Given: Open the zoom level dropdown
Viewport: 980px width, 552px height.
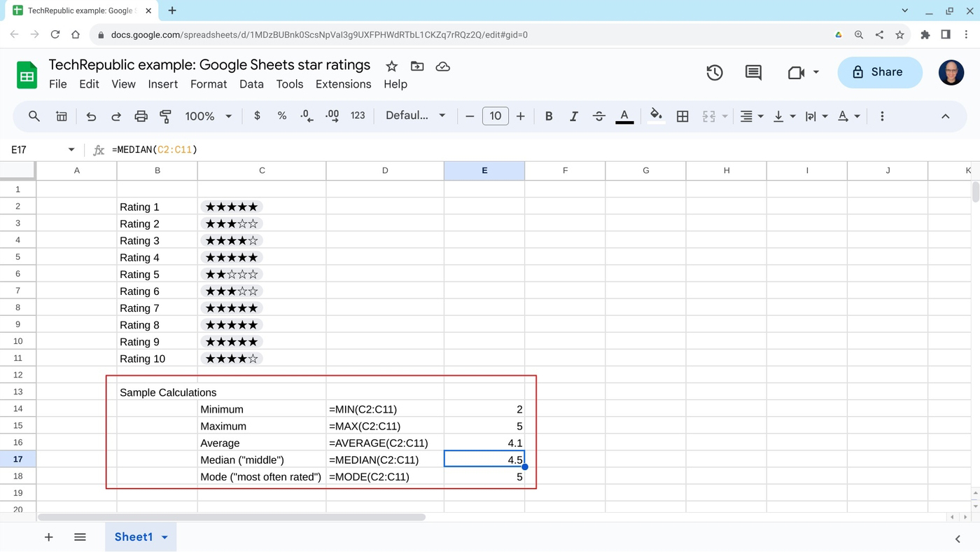Looking at the screenshot, I should click(x=207, y=116).
